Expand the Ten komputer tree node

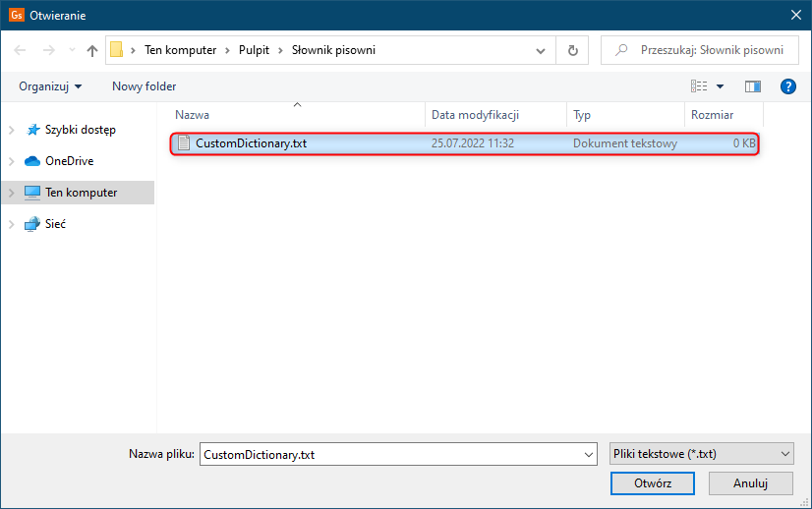pyautogui.click(x=12, y=193)
